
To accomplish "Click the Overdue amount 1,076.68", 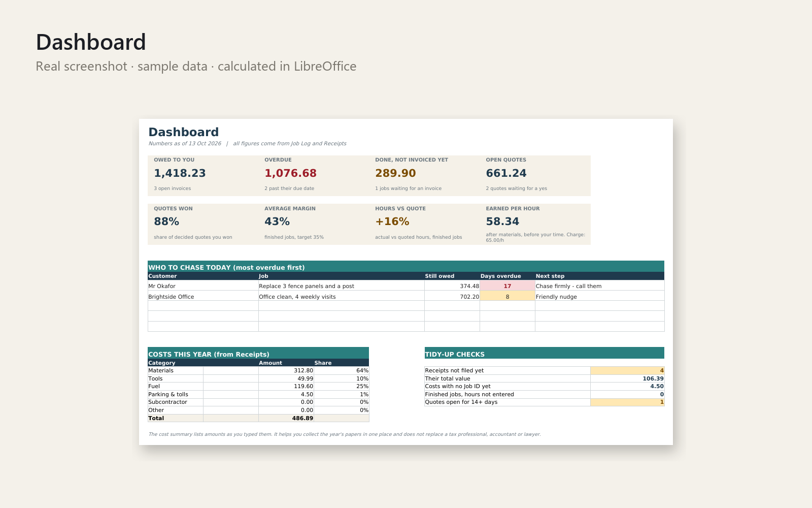I will 290,173.
